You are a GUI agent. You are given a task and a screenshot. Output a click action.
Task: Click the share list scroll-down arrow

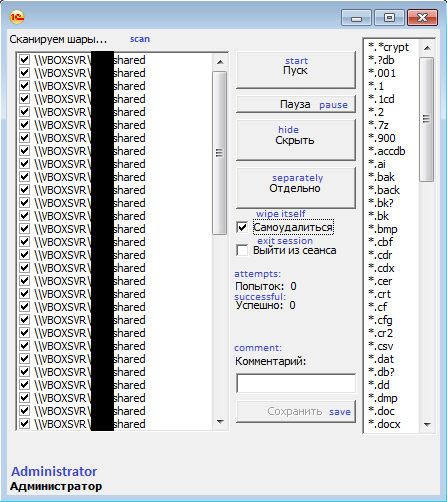click(x=220, y=422)
